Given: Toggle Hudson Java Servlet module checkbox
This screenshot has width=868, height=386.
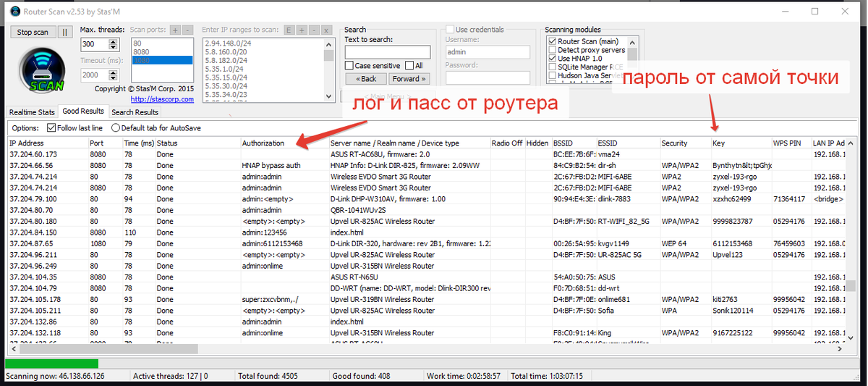Looking at the screenshot, I should pos(553,75).
